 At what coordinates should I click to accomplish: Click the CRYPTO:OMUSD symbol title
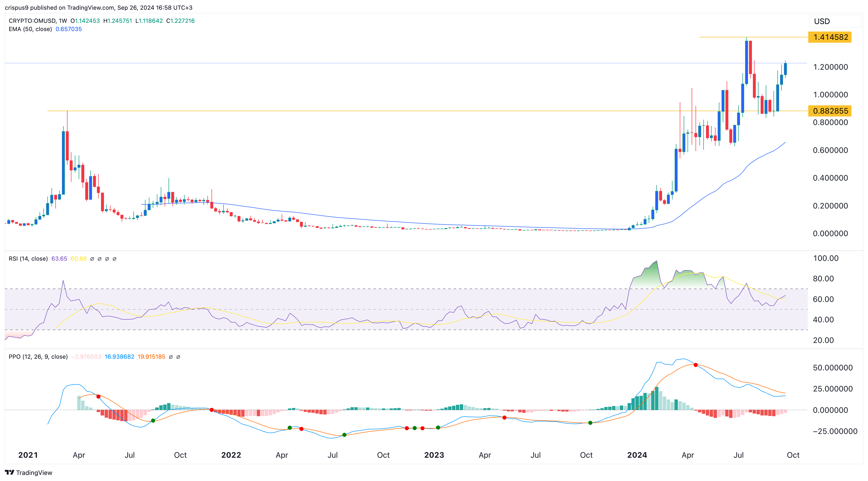pos(32,21)
